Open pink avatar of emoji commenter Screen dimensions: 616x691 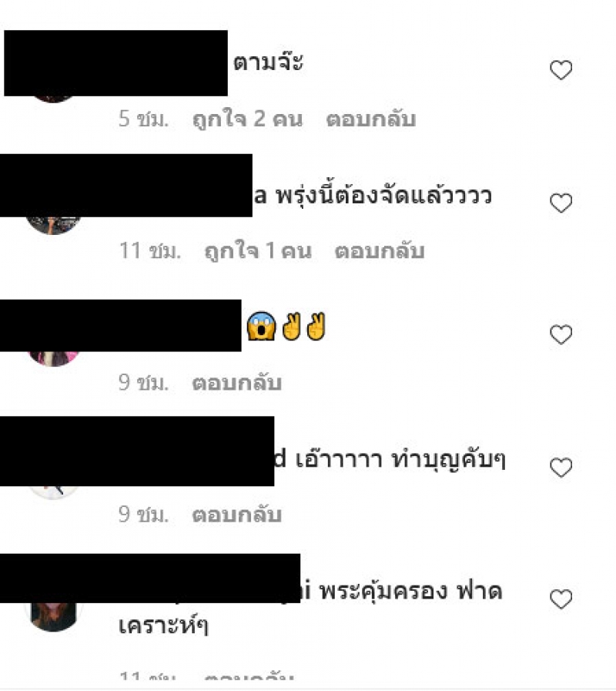[x=53, y=359]
